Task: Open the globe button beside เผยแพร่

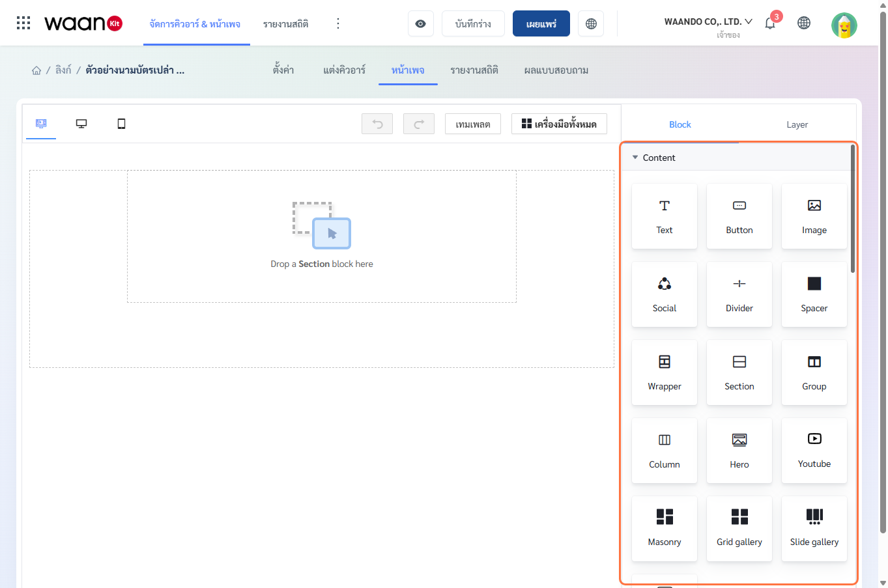Action: (591, 23)
